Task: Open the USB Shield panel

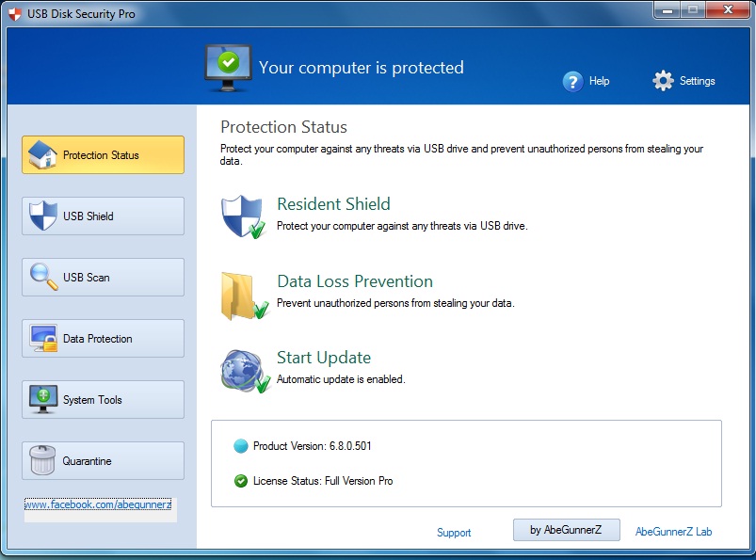Action: point(102,216)
